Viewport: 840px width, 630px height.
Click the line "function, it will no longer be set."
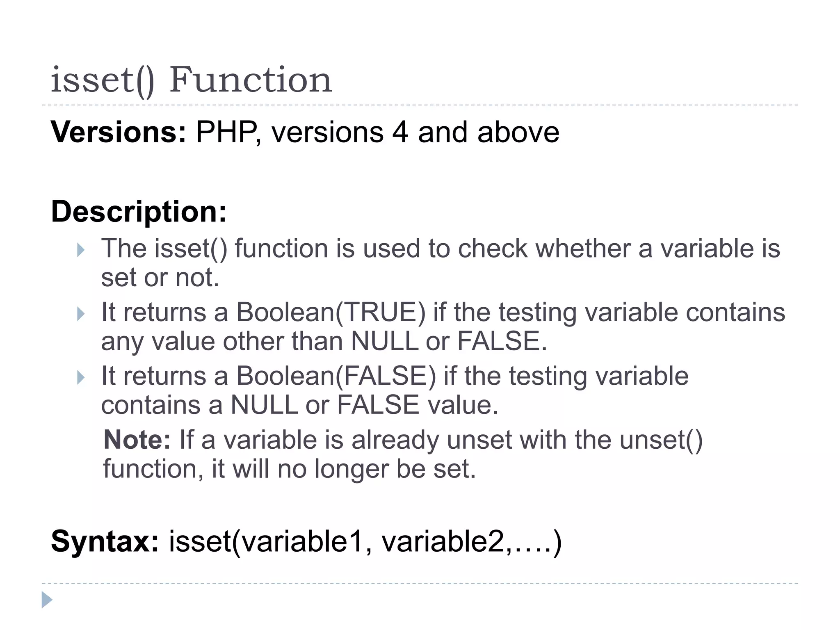[289, 469]
